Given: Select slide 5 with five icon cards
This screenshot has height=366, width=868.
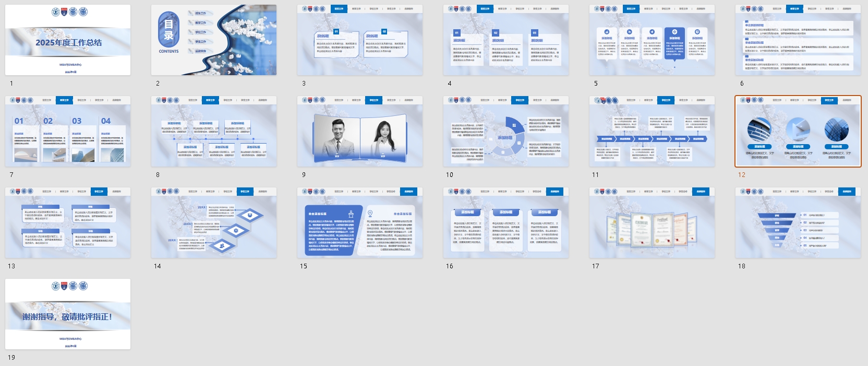Looking at the screenshot, I should point(652,40).
